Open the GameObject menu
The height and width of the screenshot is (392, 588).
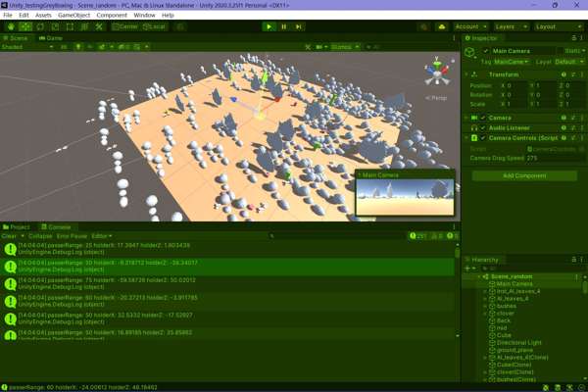point(75,16)
